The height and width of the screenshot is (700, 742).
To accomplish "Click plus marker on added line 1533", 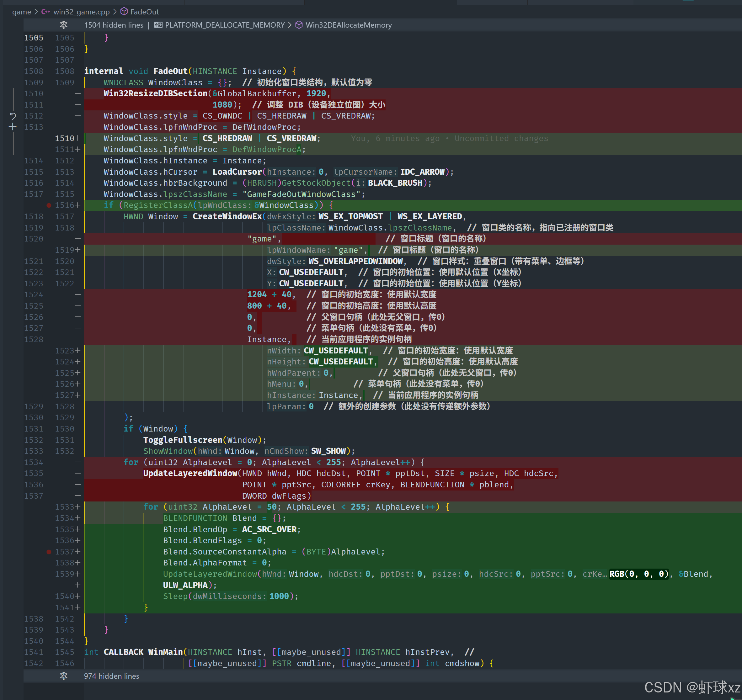I will tap(77, 507).
